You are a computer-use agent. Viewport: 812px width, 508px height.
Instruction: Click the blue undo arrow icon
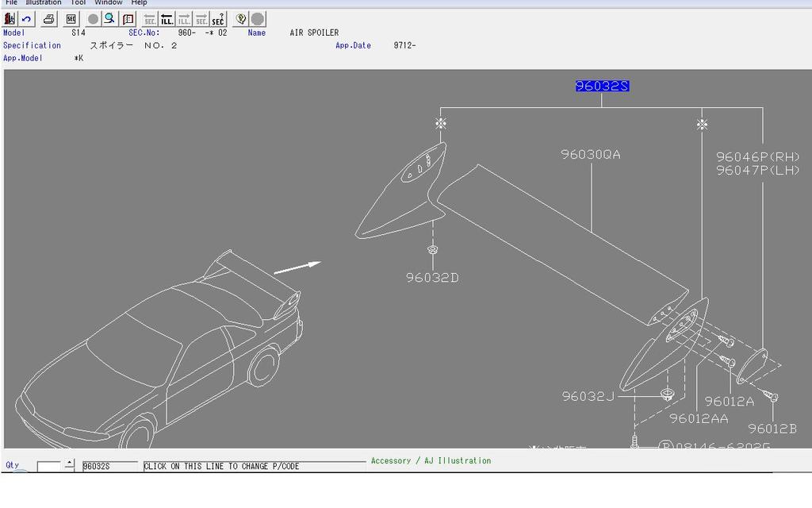tap(27, 19)
